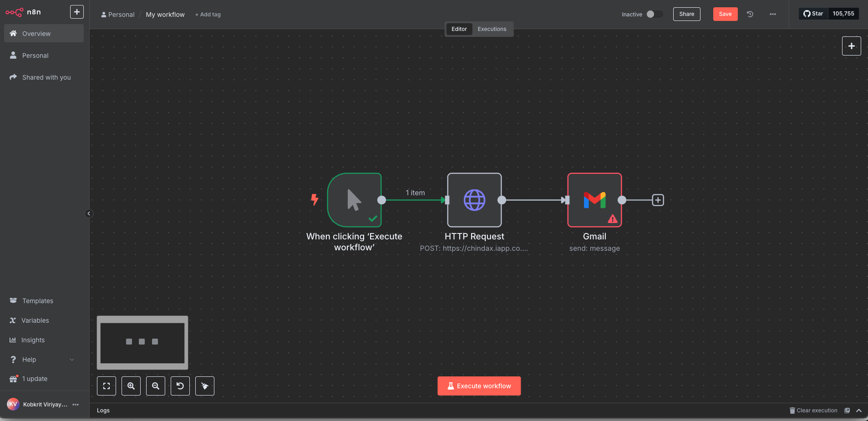Save the workflow
This screenshot has height=421, width=868.
point(725,14)
